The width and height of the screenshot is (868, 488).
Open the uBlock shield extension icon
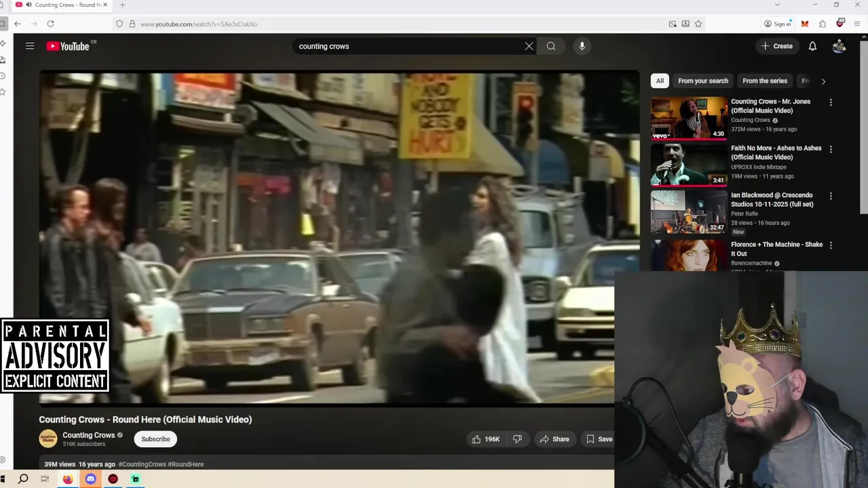point(840,24)
